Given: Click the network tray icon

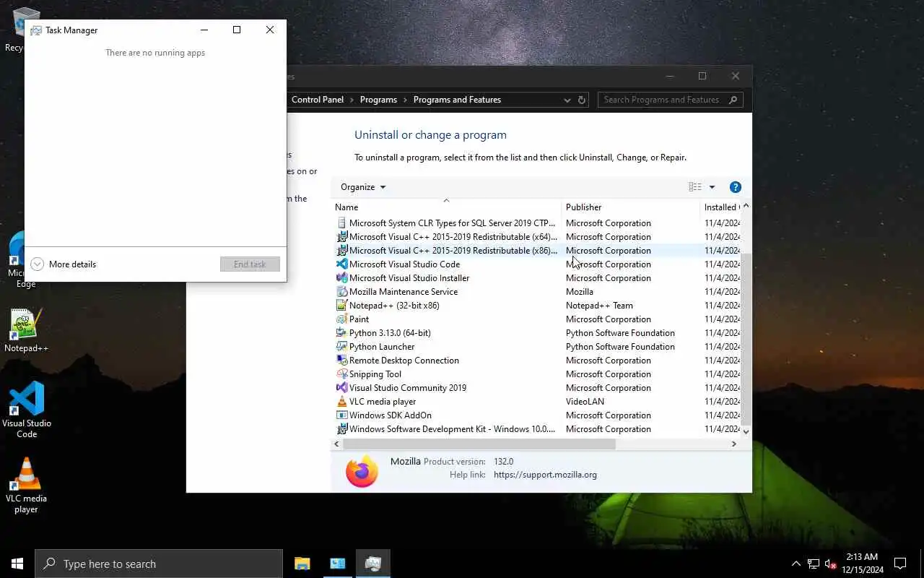Looking at the screenshot, I should (814, 564).
